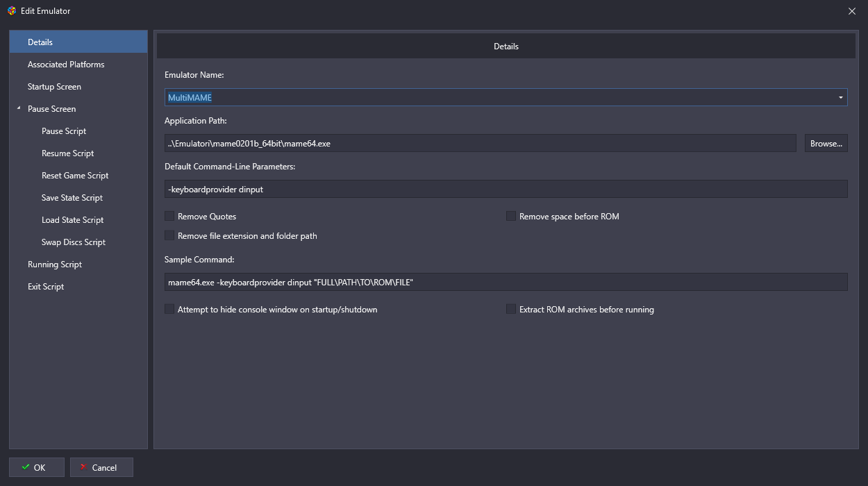Confirm changes with the OK button
Image resolution: width=868 pixels, height=486 pixels.
tap(37, 467)
